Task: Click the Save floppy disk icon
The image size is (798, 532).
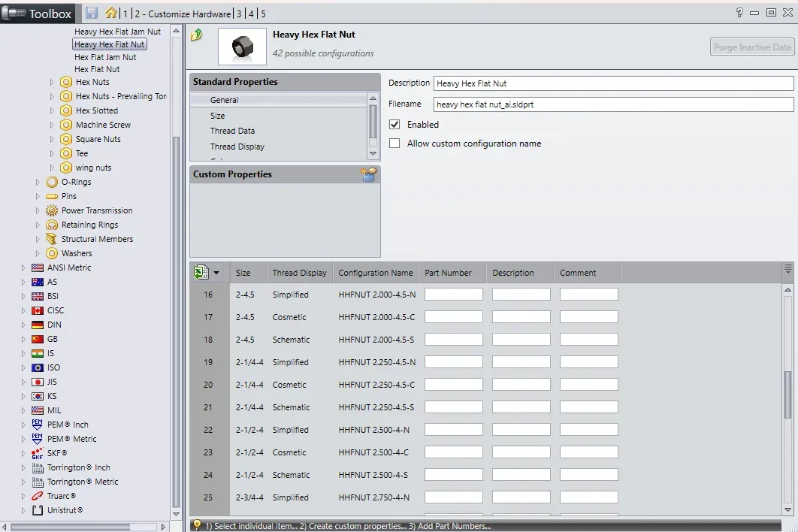Action: [x=92, y=13]
